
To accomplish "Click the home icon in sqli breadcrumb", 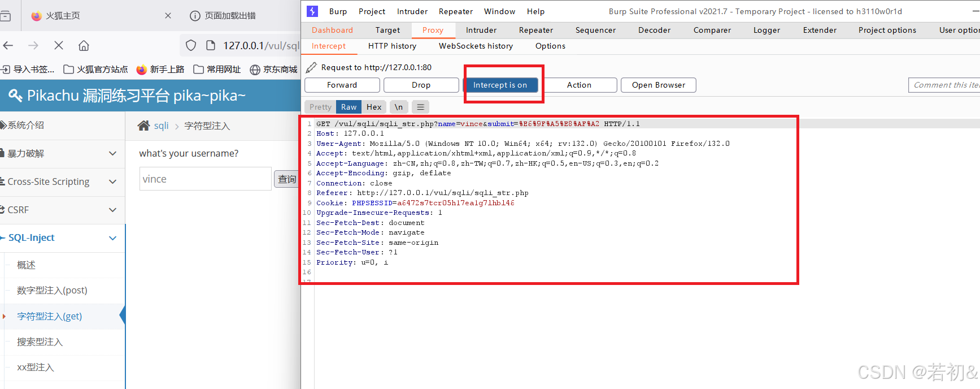I will point(144,126).
